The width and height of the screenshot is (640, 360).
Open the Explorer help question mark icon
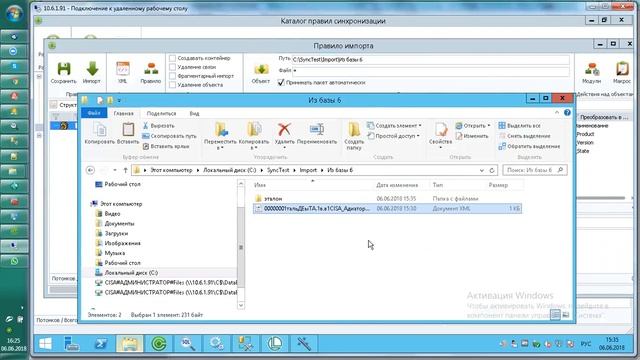pos(567,113)
